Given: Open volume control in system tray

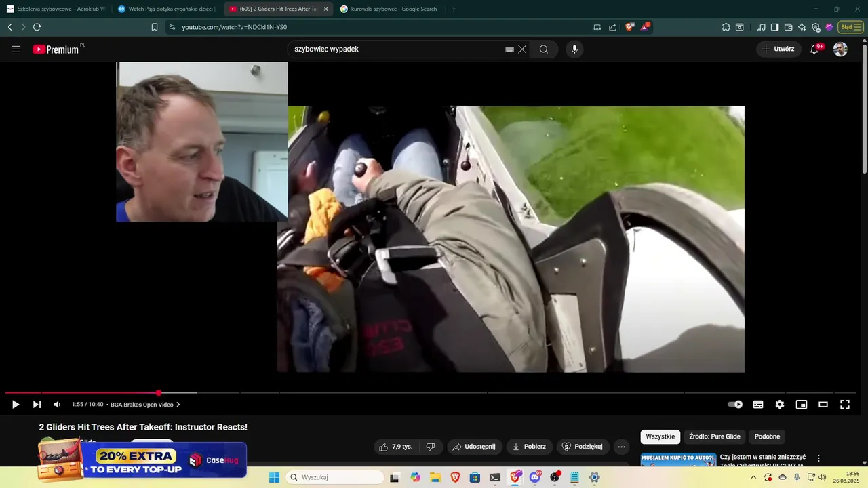Looking at the screenshot, I should pyautogui.click(x=823, y=477).
